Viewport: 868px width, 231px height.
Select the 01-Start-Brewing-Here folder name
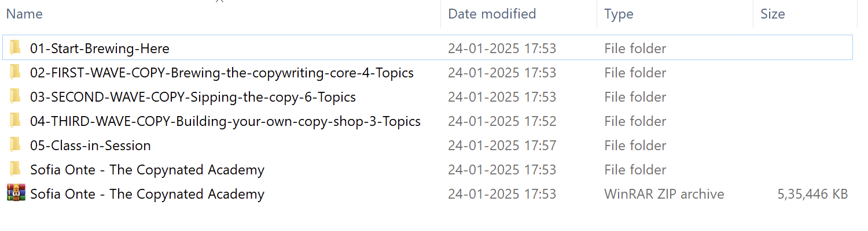pyautogui.click(x=100, y=49)
